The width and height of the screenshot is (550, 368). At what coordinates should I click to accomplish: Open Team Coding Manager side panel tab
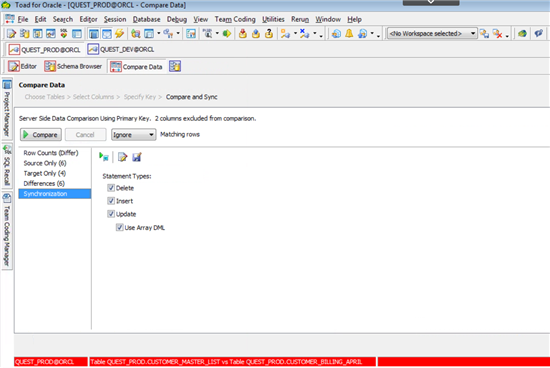pyautogui.click(x=7, y=230)
